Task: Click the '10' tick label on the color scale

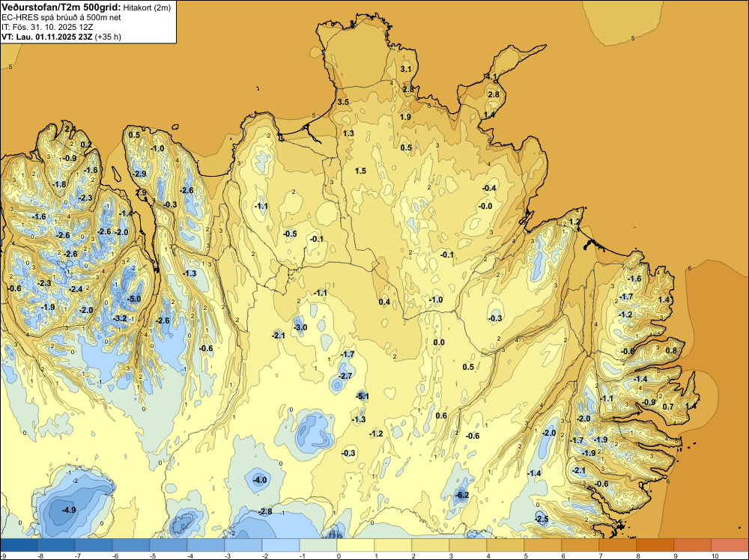Action: click(715, 556)
